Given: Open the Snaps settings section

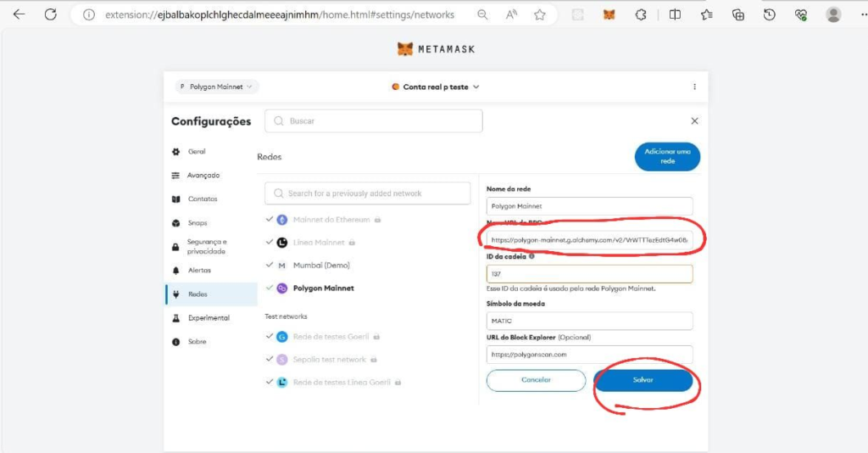Looking at the screenshot, I should click(197, 222).
